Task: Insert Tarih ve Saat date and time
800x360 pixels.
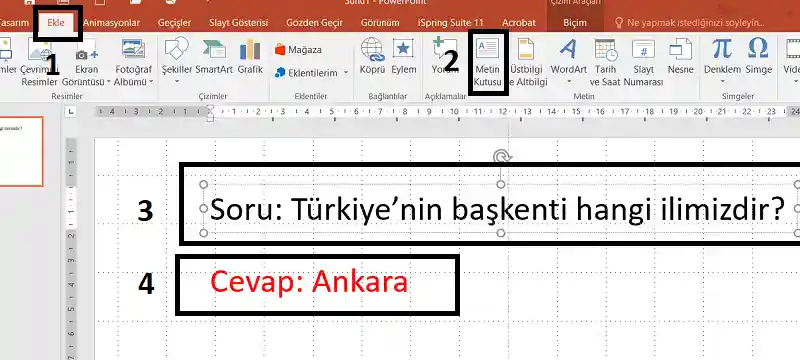Action: point(606,62)
